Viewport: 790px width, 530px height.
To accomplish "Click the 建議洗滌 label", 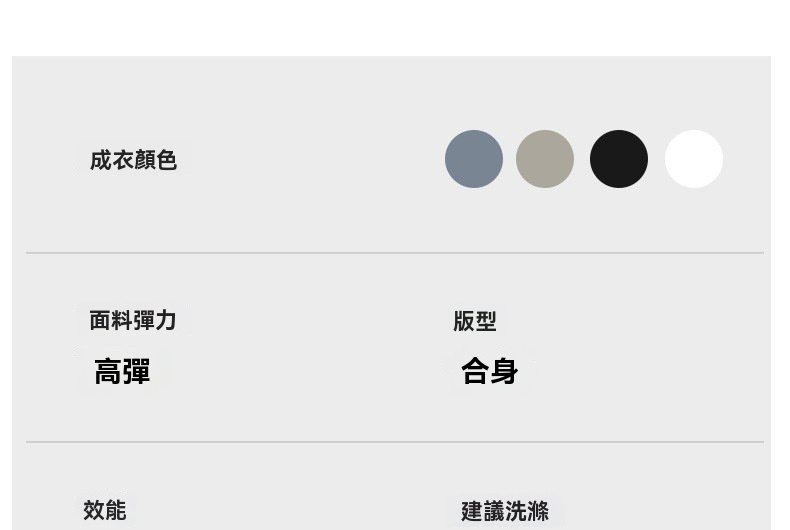I will [505, 511].
